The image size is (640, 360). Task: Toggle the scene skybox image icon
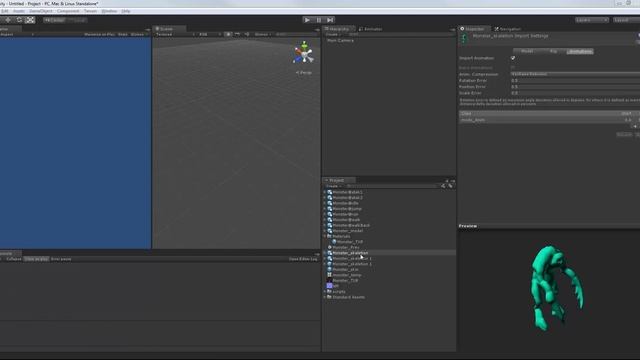point(238,34)
